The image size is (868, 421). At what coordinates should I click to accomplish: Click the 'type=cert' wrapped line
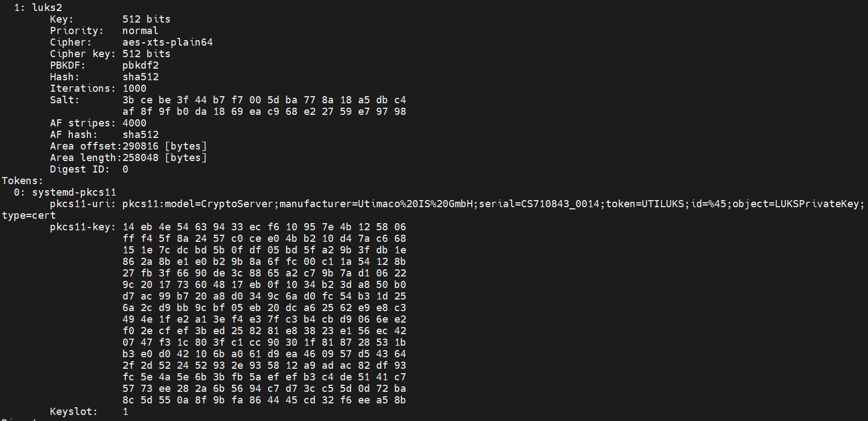29,215
